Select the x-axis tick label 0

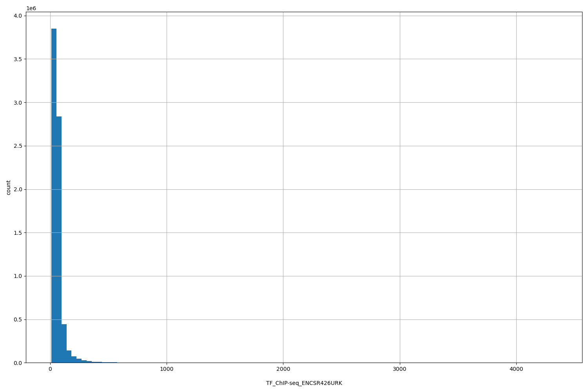[x=50, y=369]
